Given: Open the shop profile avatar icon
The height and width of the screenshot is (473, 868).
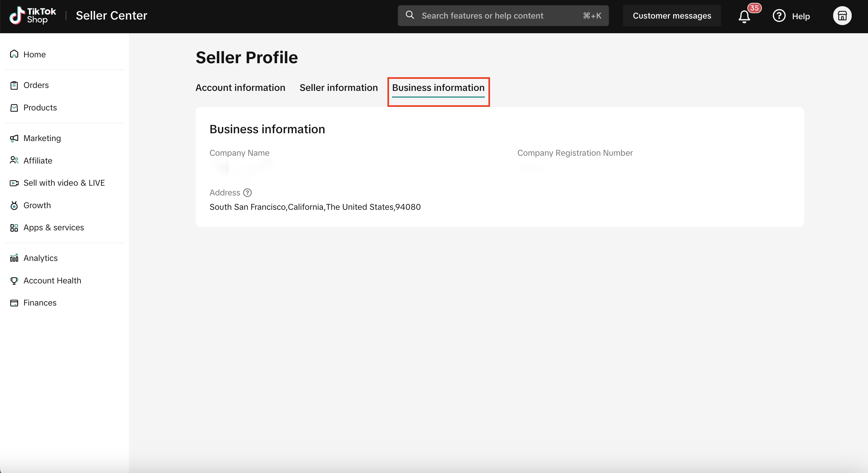Looking at the screenshot, I should (x=842, y=16).
